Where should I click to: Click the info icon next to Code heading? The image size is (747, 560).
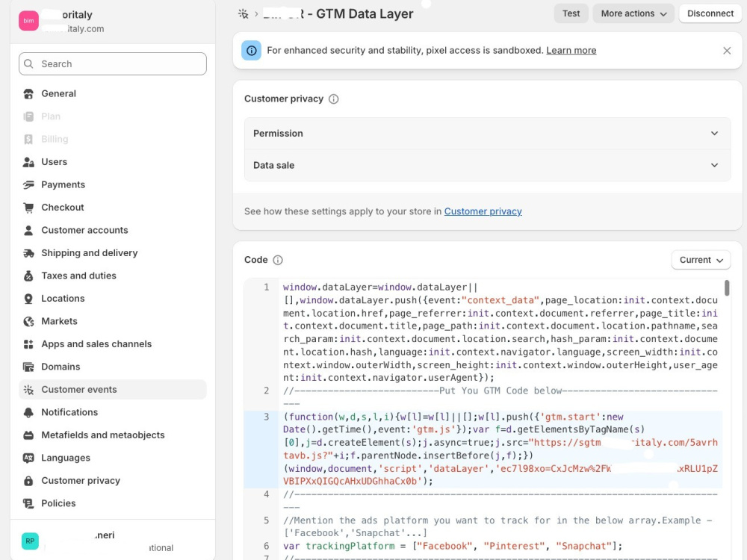[x=278, y=260]
